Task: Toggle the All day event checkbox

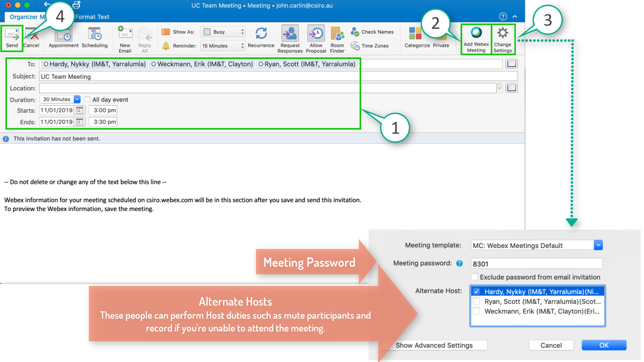Action: tap(87, 99)
